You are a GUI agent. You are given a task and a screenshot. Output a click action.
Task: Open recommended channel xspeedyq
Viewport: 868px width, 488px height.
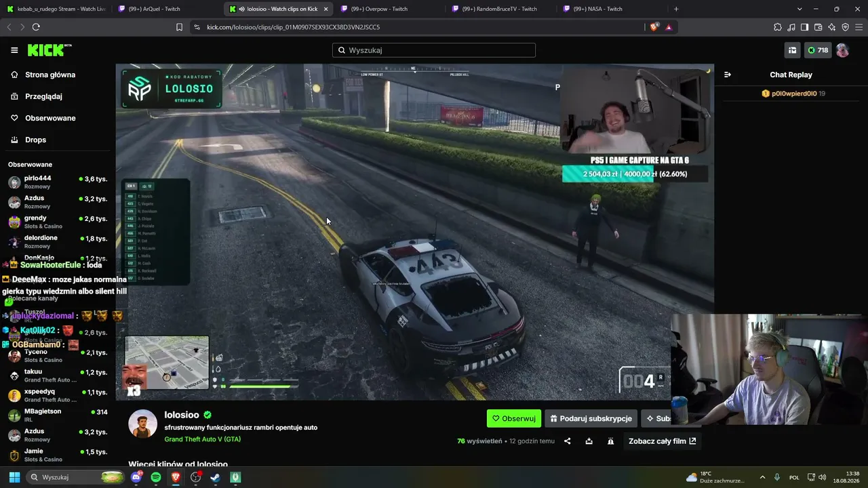tap(58, 396)
